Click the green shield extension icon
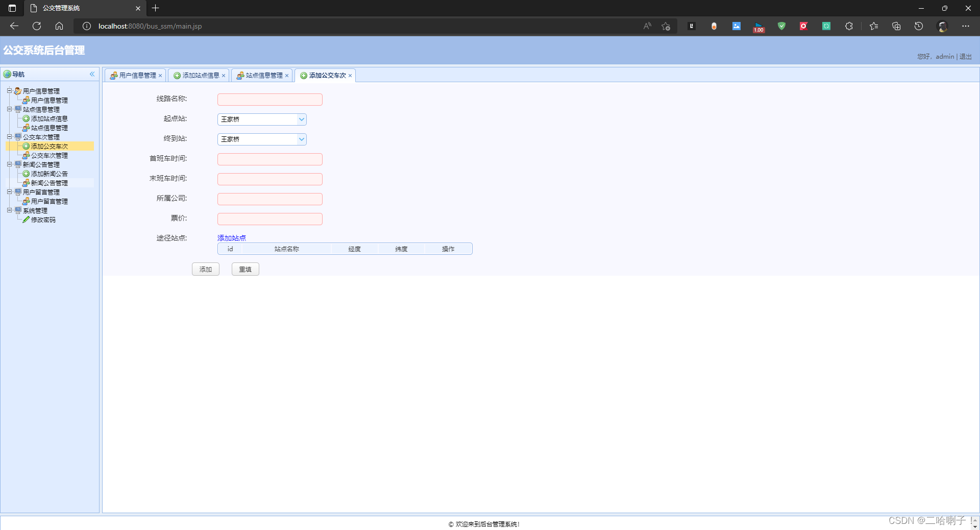980x530 pixels. click(781, 26)
